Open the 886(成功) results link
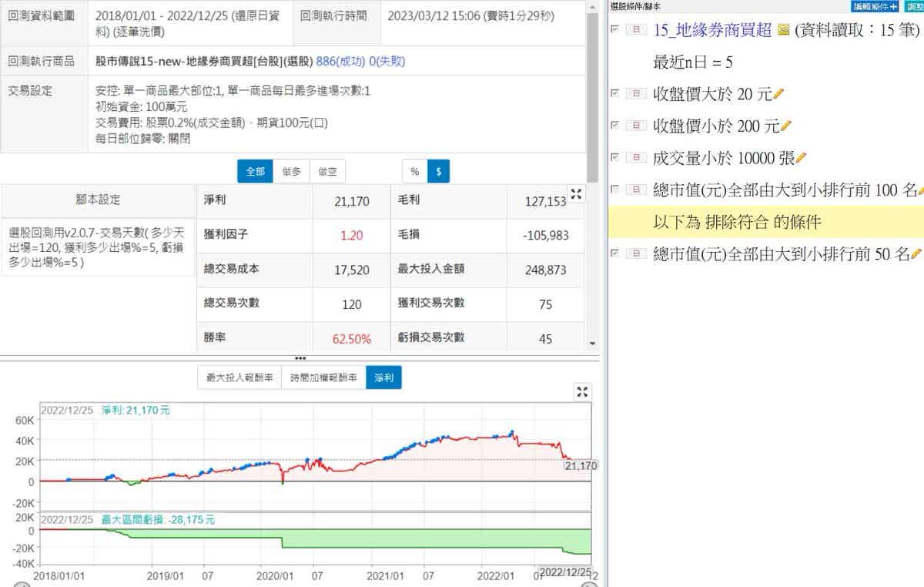The image size is (924, 587). pyautogui.click(x=340, y=61)
